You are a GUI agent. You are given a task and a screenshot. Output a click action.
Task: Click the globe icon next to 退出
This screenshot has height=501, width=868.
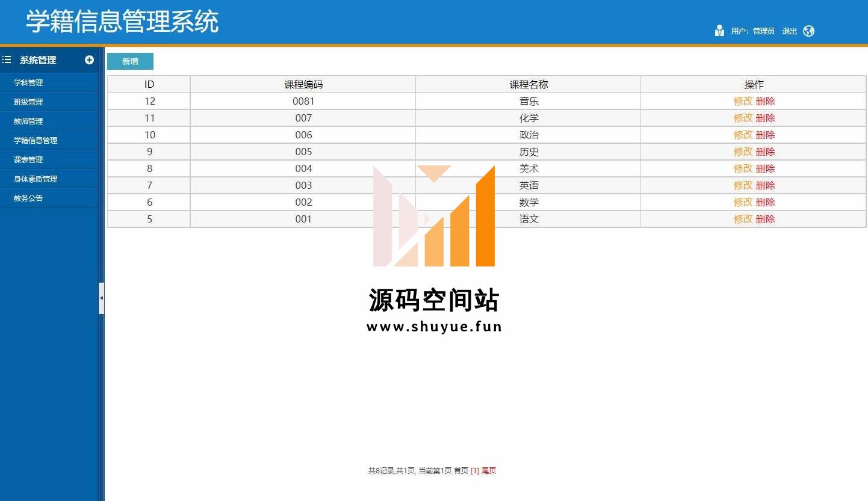pos(808,31)
